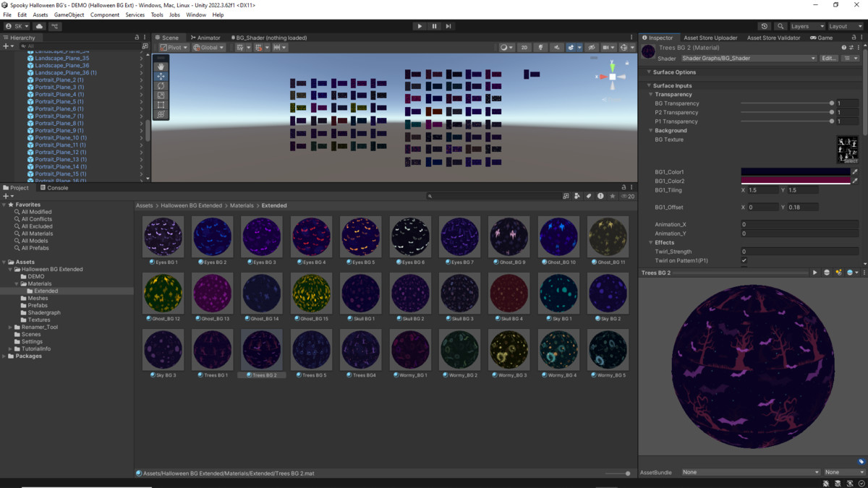
Task: Click the eyedropper next to BG1_Color1
Action: tap(854, 172)
